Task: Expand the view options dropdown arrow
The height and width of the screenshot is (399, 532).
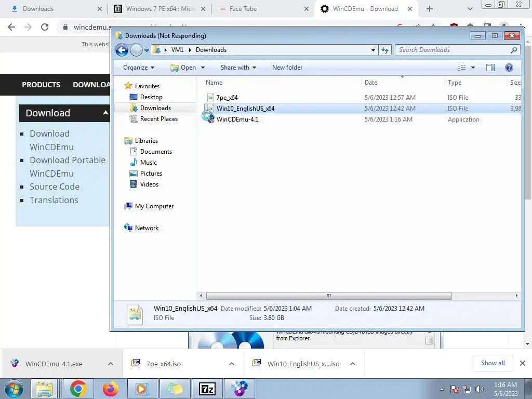Action: click(x=473, y=68)
